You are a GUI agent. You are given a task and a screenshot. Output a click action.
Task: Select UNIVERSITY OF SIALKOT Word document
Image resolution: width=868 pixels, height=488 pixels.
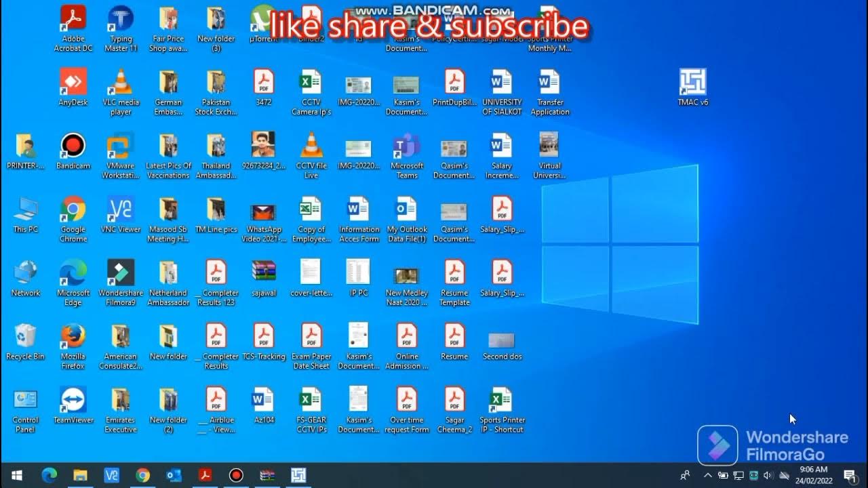(502, 92)
